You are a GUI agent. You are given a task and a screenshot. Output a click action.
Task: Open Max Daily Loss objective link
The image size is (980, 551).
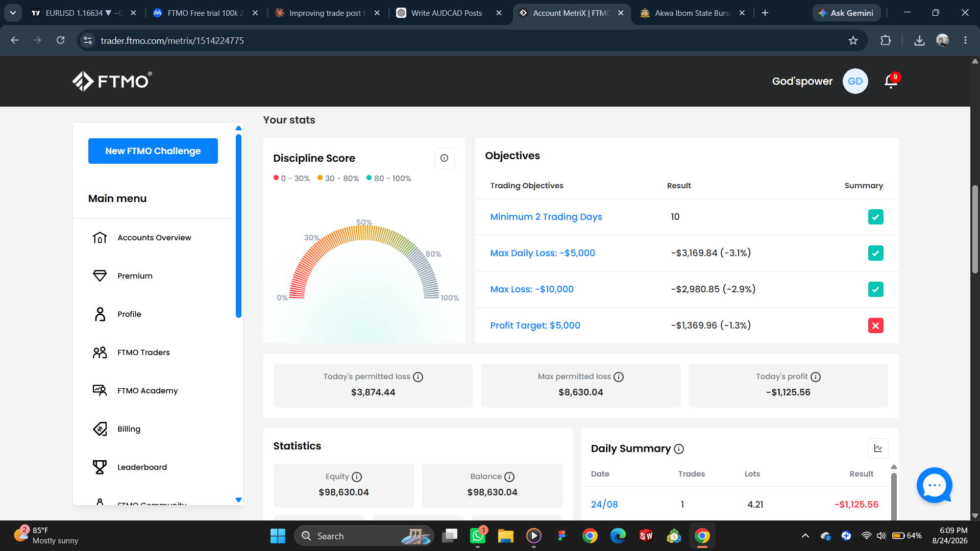tap(543, 253)
